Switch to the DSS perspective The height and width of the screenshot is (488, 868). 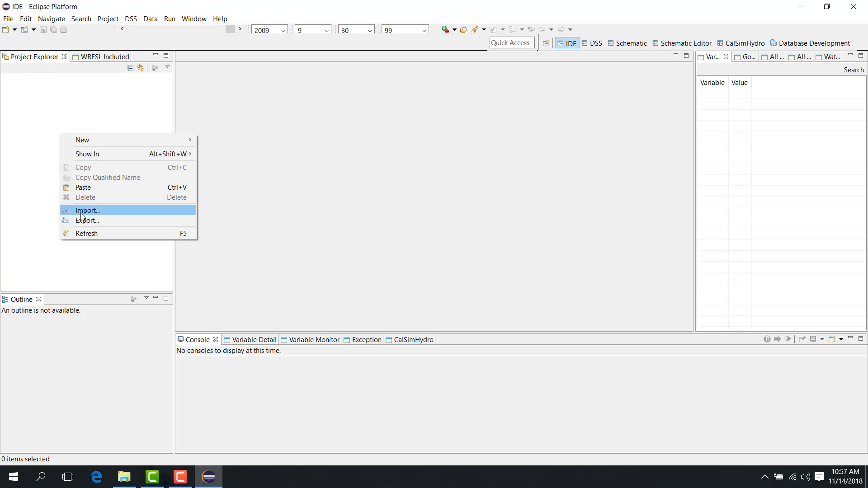(592, 43)
